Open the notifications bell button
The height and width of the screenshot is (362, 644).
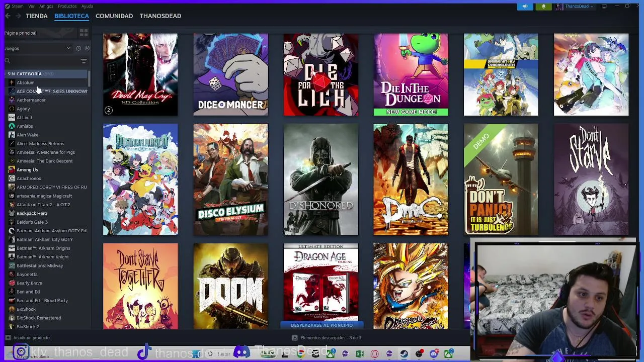(543, 6)
